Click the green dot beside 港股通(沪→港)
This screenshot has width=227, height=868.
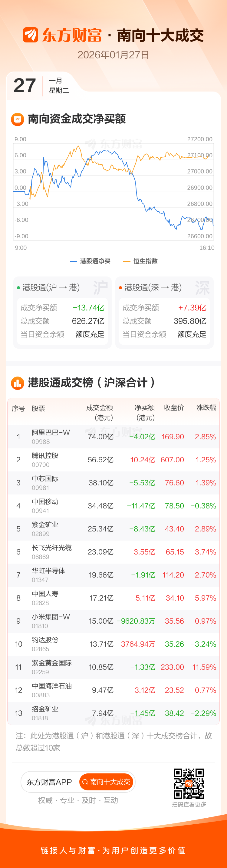[x=18, y=288]
